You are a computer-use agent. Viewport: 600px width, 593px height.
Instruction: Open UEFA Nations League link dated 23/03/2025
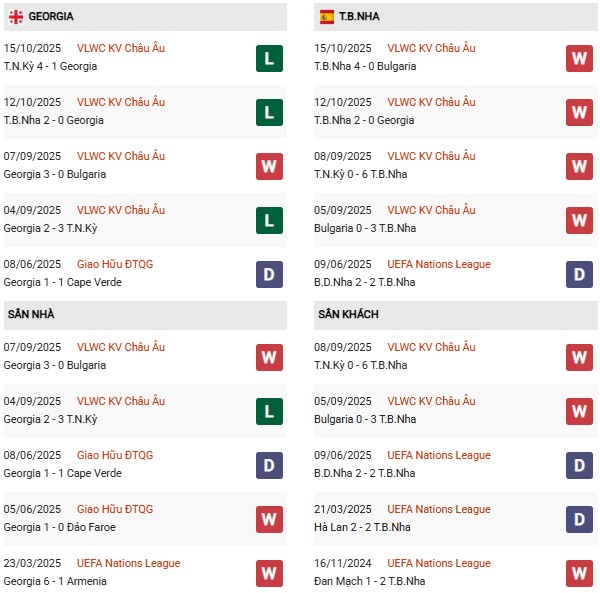tap(128, 563)
